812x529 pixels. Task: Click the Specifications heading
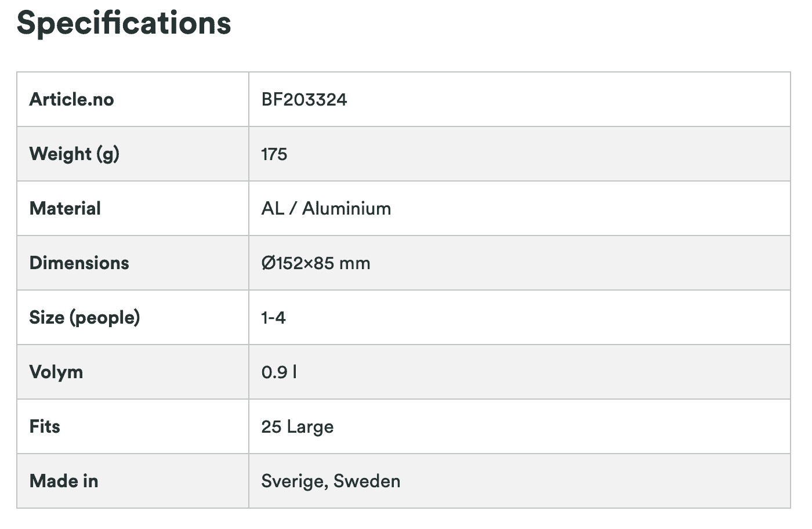pos(124,23)
